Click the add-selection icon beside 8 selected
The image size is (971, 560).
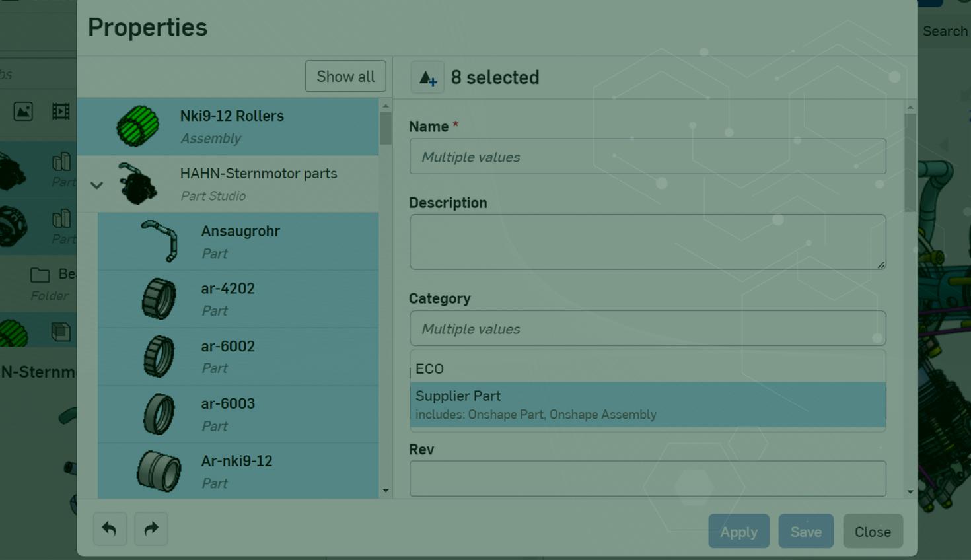click(x=427, y=78)
